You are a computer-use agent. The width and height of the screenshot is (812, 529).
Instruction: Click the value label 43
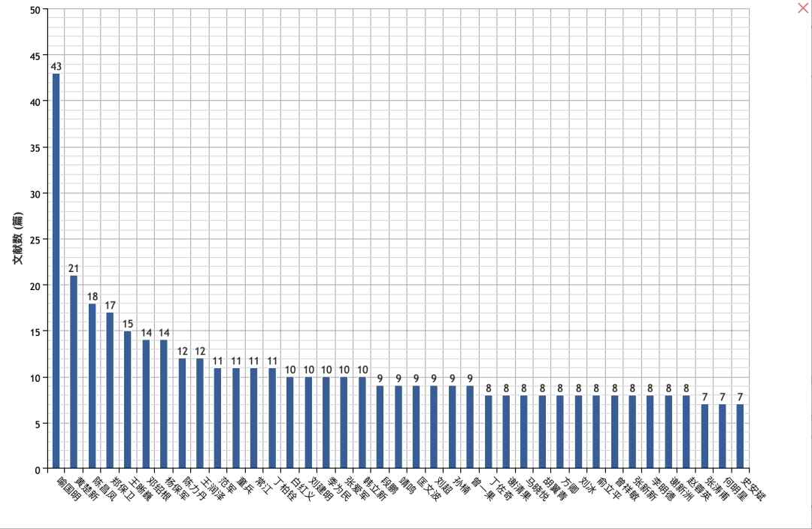point(56,66)
